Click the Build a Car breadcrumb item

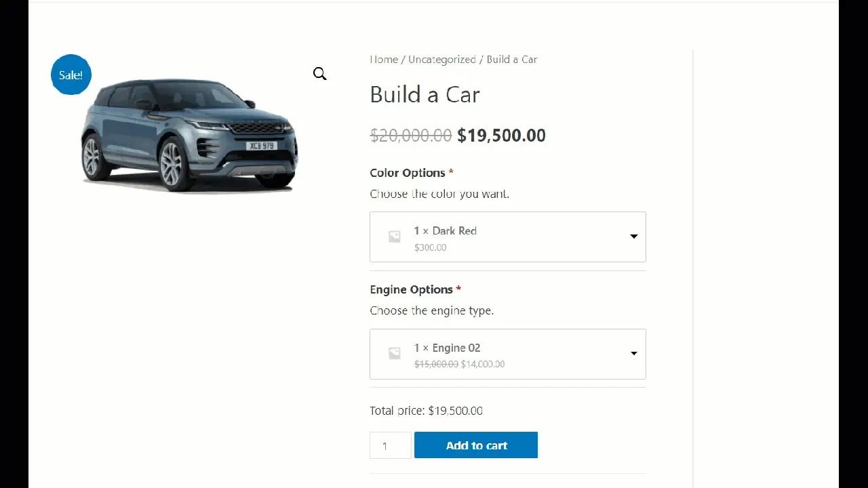pyautogui.click(x=511, y=60)
